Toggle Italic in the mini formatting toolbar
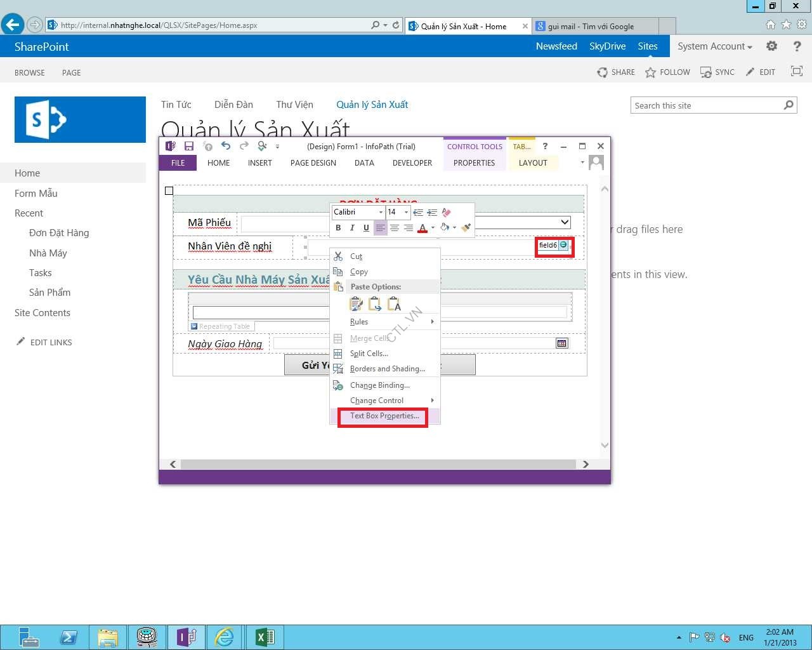812x650 pixels. click(x=352, y=228)
